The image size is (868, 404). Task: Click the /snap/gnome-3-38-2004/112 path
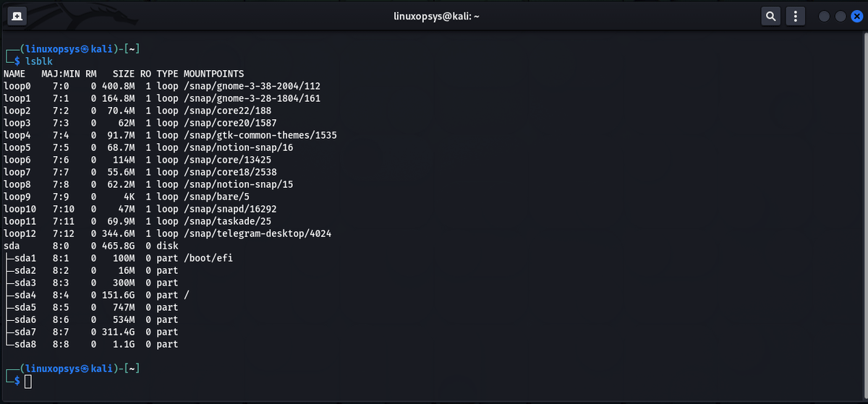point(252,86)
